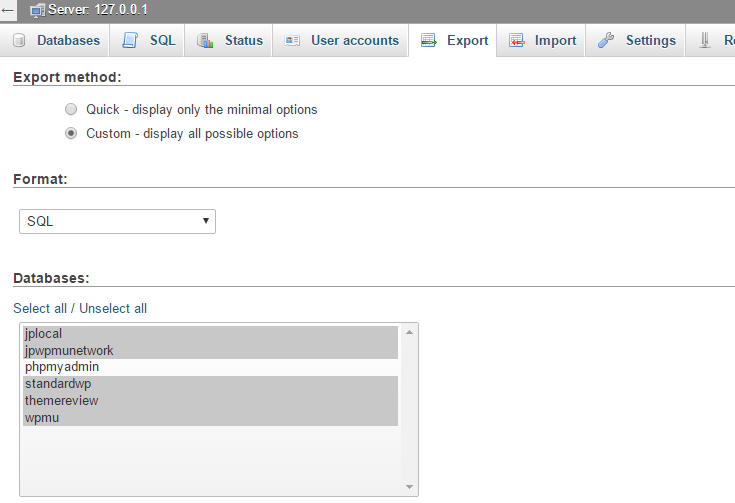This screenshot has width=735, height=503.
Task: Select the Custom export method radio button
Action: [x=71, y=133]
